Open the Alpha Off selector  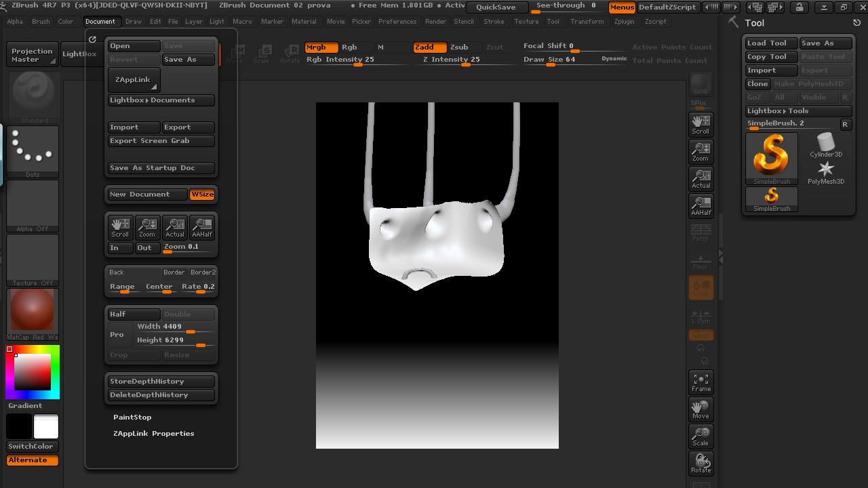pyautogui.click(x=33, y=206)
